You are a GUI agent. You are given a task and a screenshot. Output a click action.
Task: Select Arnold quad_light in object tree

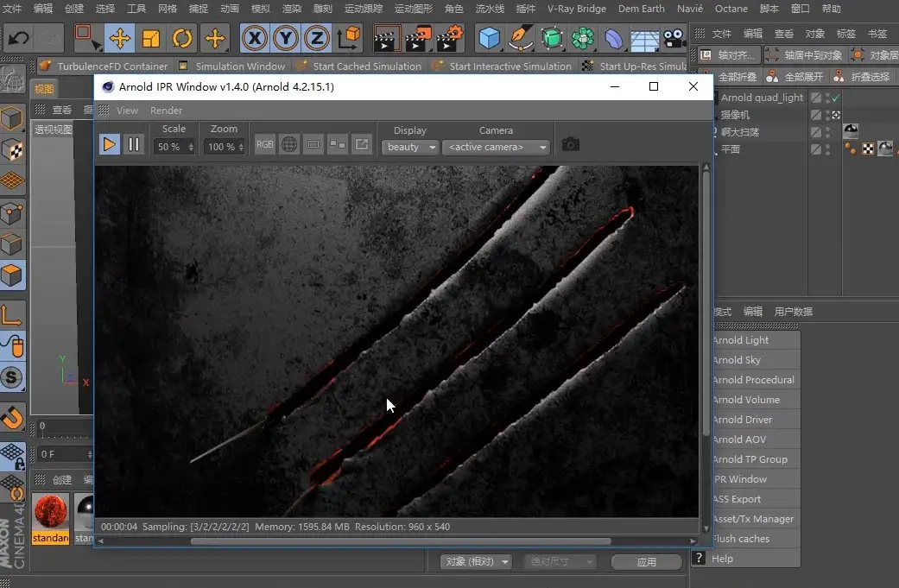(762, 98)
